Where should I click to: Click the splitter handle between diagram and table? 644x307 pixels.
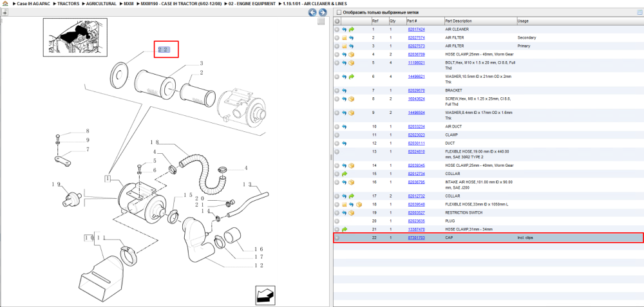click(x=330, y=158)
